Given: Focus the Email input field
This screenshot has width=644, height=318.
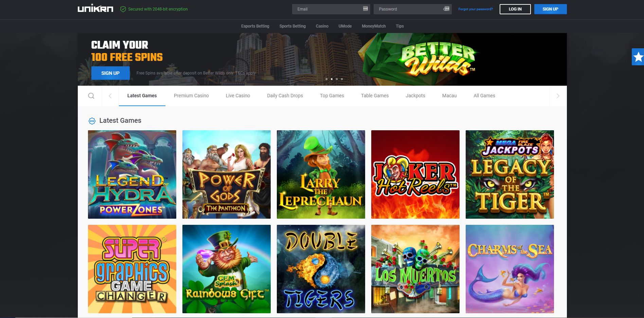Looking at the screenshot, I should point(331,9).
